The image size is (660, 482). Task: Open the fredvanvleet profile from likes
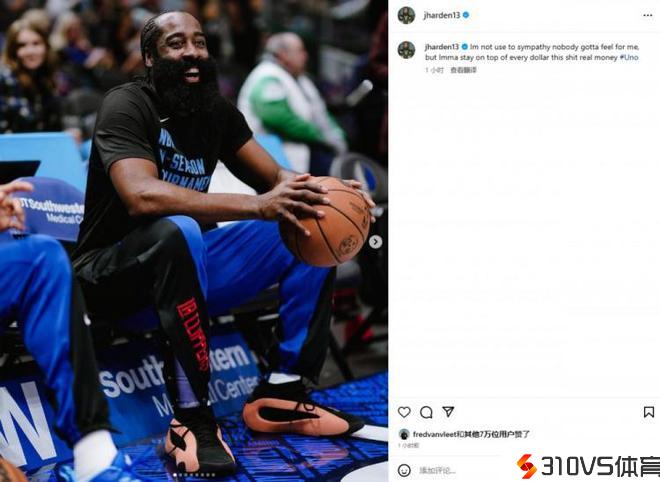[434, 434]
